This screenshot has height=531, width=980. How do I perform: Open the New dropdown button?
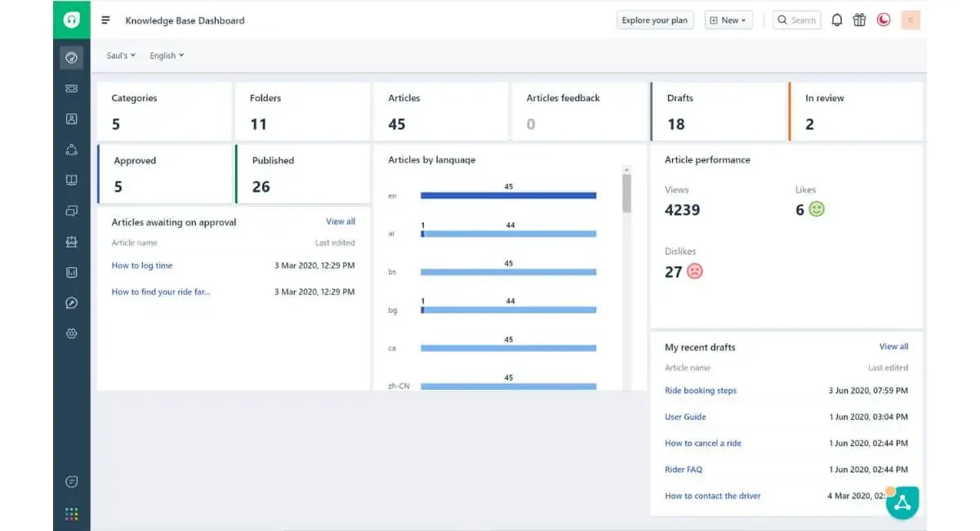[728, 20]
